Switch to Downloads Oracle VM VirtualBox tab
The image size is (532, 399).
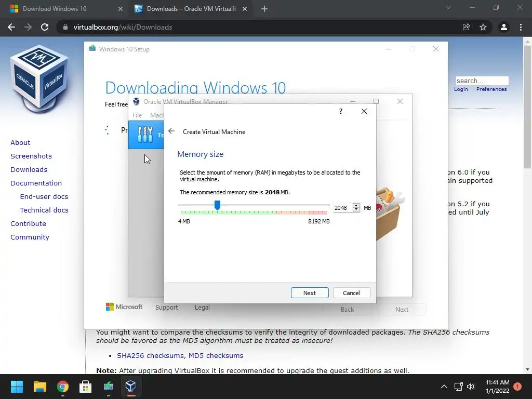pyautogui.click(x=192, y=9)
